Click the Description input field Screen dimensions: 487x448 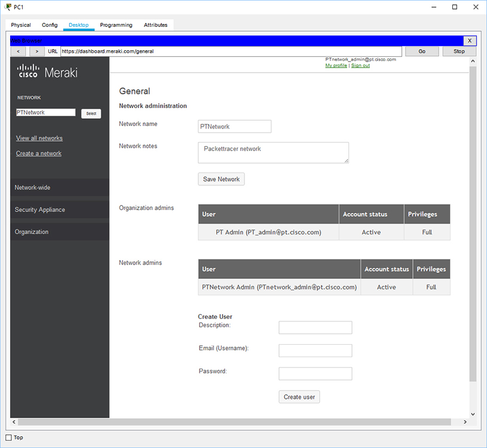tap(316, 327)
